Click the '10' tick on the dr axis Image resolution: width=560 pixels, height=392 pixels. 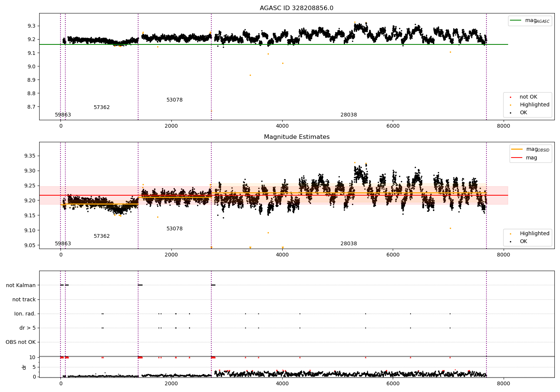coord(32,358)
